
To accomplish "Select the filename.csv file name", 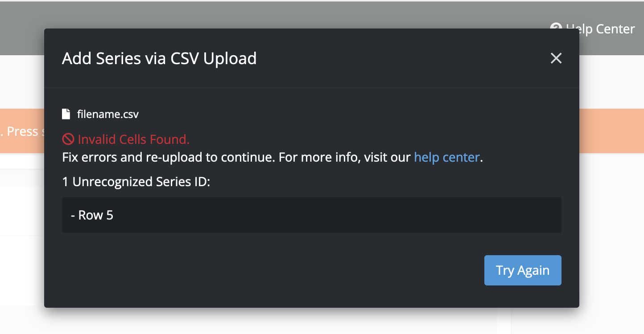I will point(108,114).
